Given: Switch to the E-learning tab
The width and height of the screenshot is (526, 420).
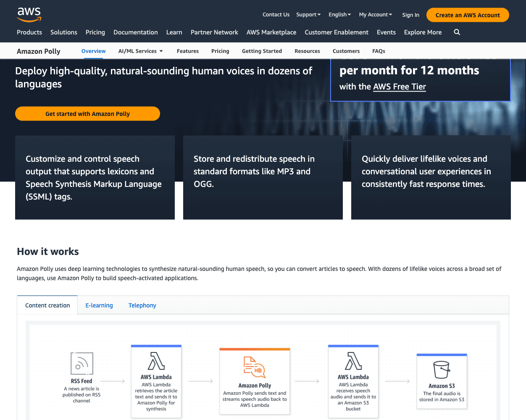Looking at the screenshot, I should pyautogui.click(x=99, y=305).
